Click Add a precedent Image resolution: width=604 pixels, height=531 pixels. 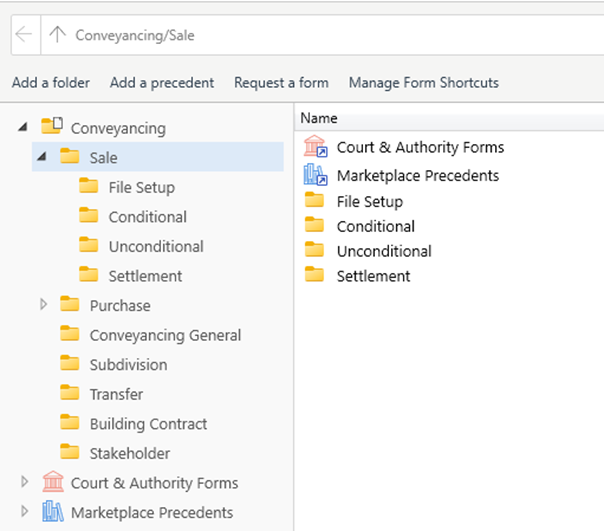pos(162,82)
